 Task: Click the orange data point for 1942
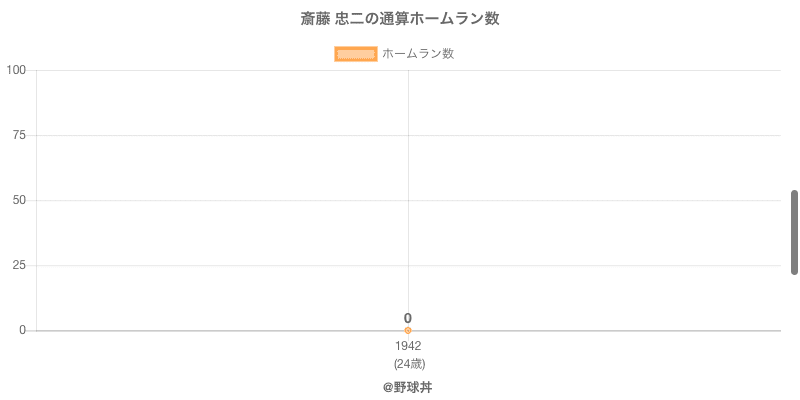[408, 330]
